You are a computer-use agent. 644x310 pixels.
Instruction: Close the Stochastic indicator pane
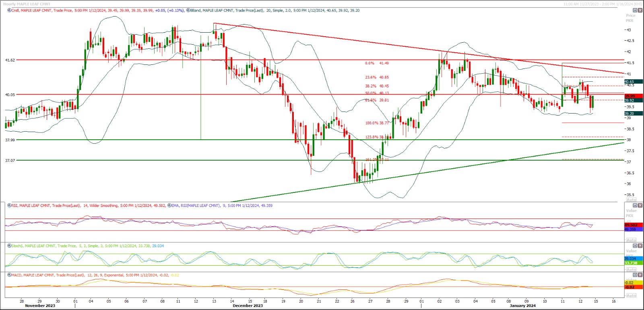point(640,246)
